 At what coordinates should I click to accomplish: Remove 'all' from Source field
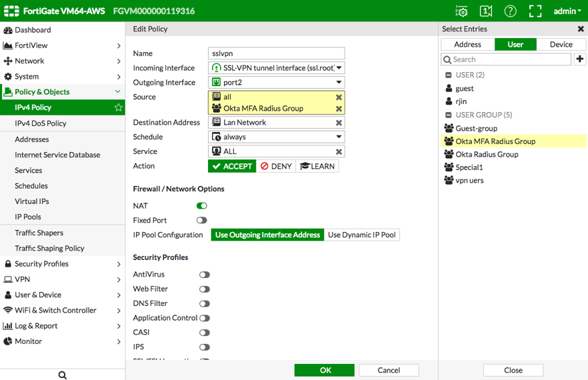tap(339, 97)
